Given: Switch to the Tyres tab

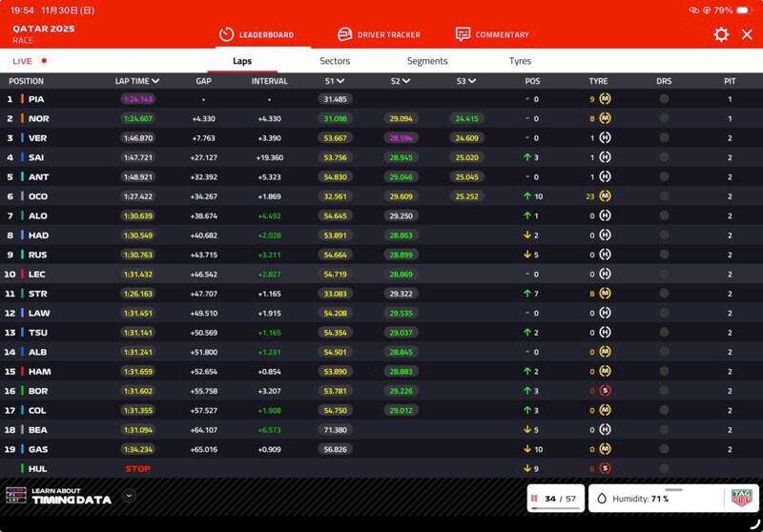Looking at the screenshot, I should click(520, 61).
